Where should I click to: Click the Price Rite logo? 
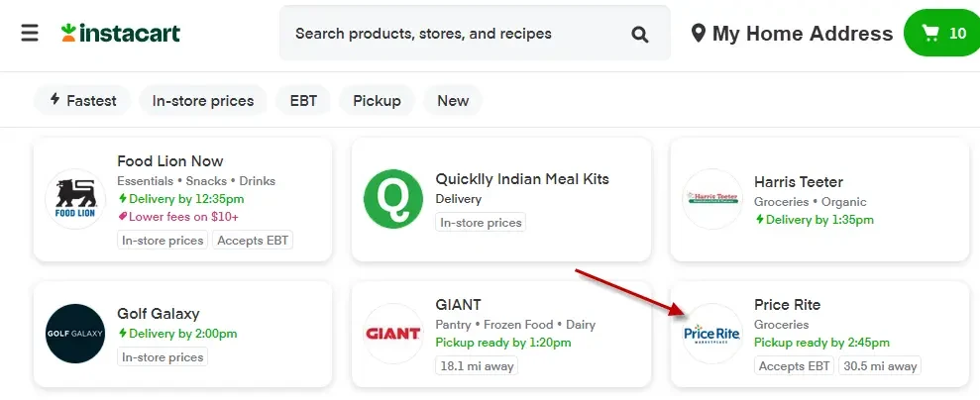click(711, 334)
